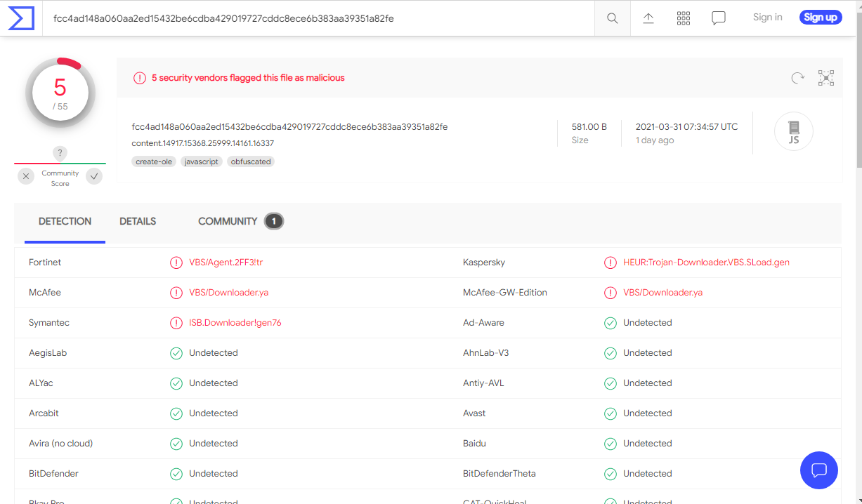Click the community count badge 1
The width and height of the screenshot is (862, 504).
[274, 222]
